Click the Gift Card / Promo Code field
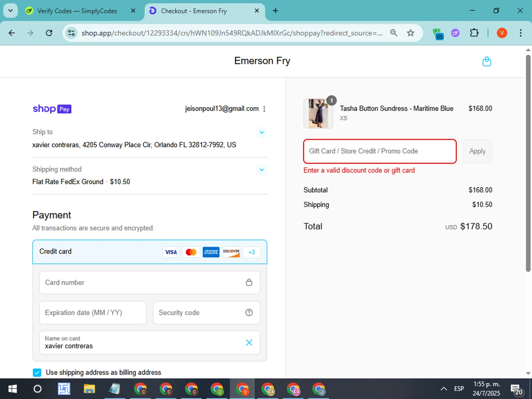Viewport: 532px width, 399px height. coord(380,151)
